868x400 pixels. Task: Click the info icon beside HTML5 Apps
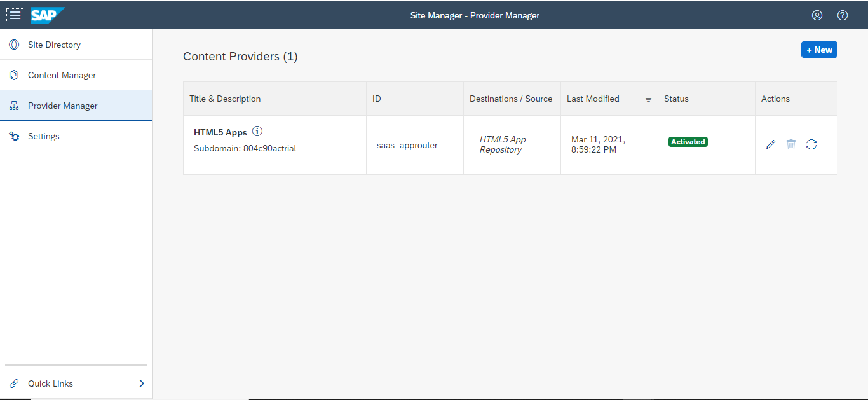257,132
